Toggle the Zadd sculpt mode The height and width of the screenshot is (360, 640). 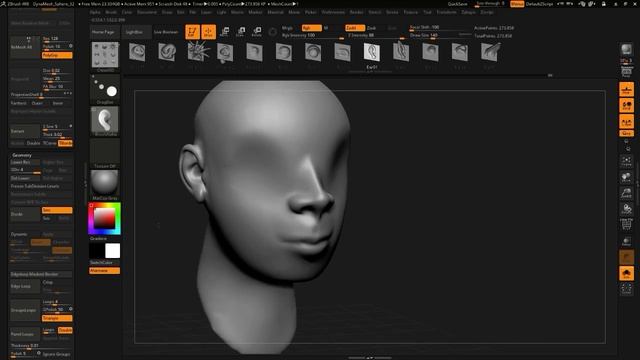(355, 28)
